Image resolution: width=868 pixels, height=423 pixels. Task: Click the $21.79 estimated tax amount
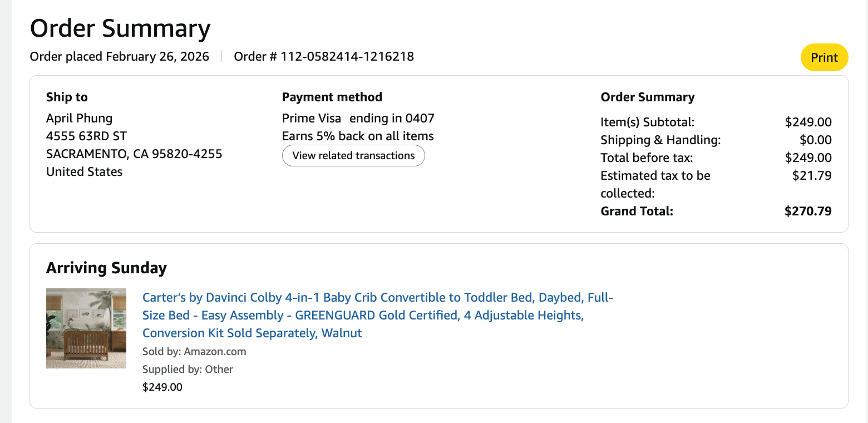click(812, 176)
